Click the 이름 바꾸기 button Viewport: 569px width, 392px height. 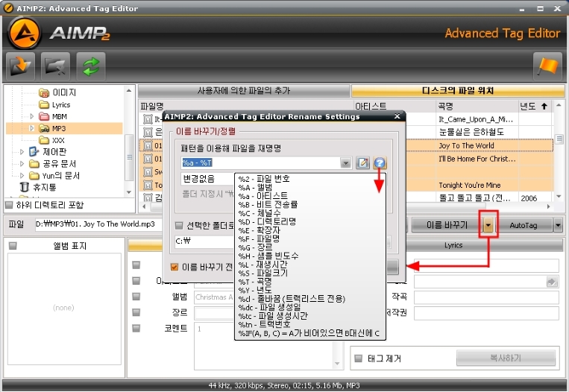click(447, 226)
